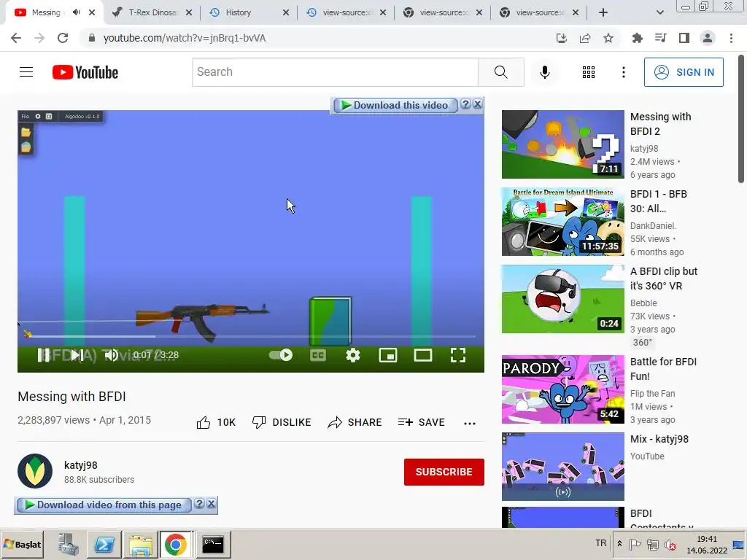Start voice search with the microphone icon
Viewport: 747px width, 560px height.
click(544, 72)
